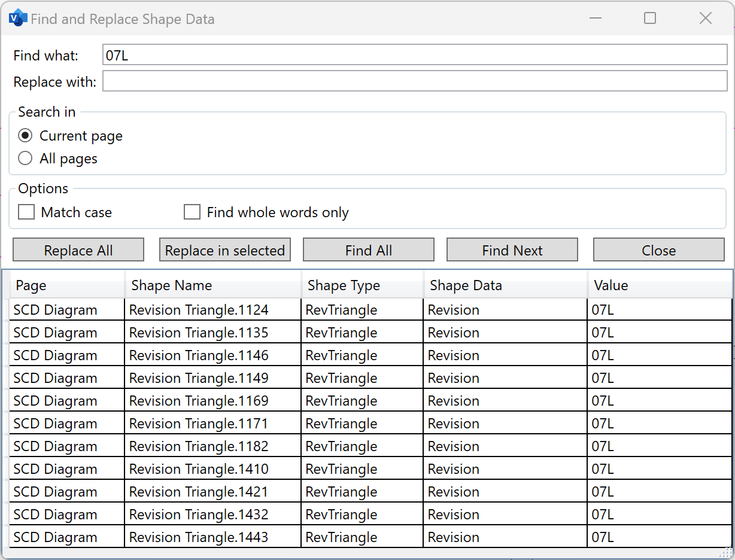The image size is (735, 560).
Task: Close the dialog with the title bar X
Action: [x=706, y=19]
